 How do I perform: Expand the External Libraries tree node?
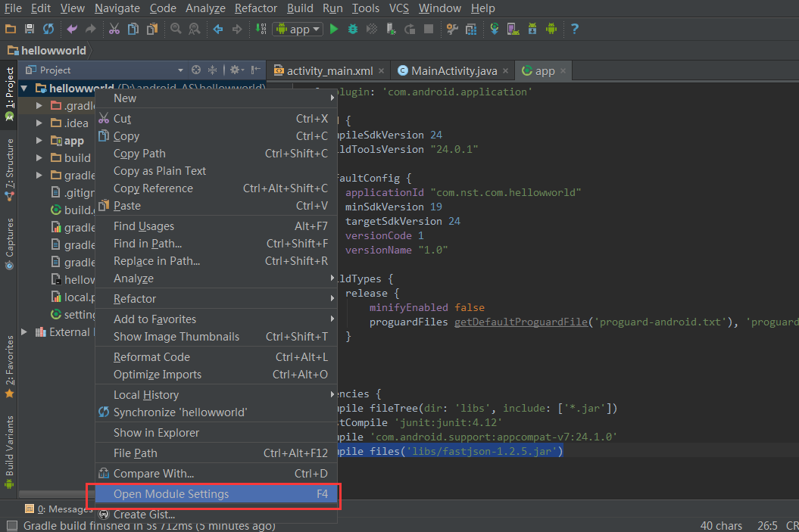pos(25,332)
